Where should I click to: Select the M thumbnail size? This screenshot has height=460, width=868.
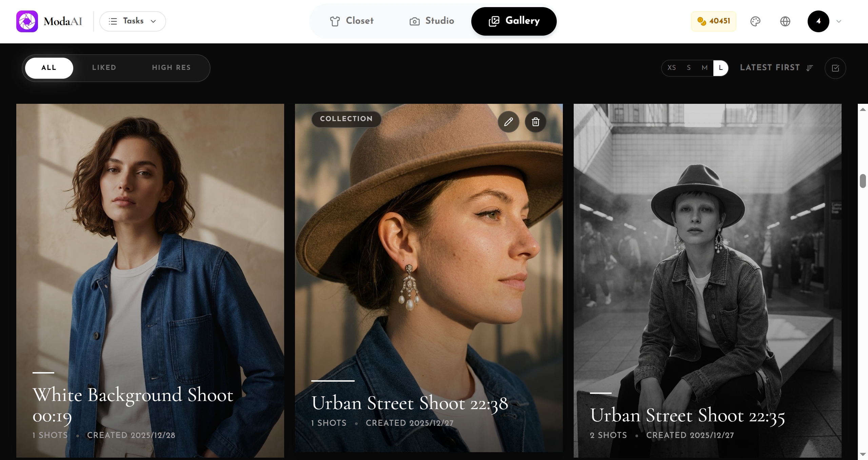click(x=705, y=68)
